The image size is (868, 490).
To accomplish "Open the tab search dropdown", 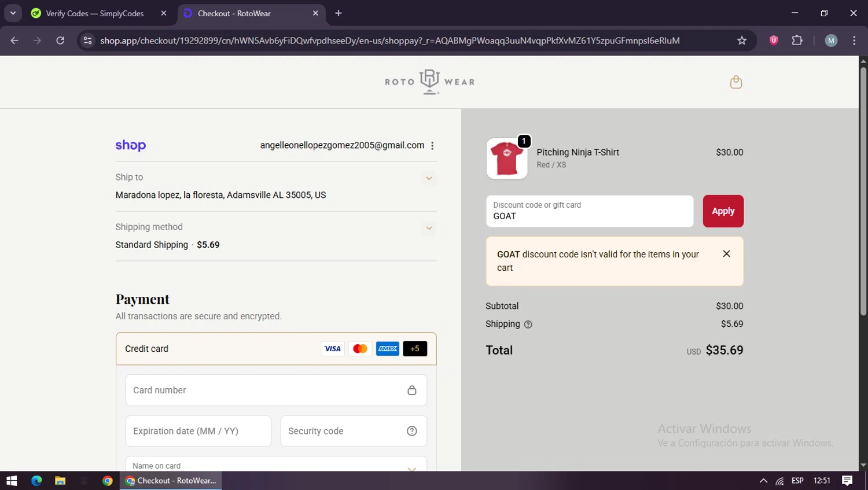I will (13, 13).
